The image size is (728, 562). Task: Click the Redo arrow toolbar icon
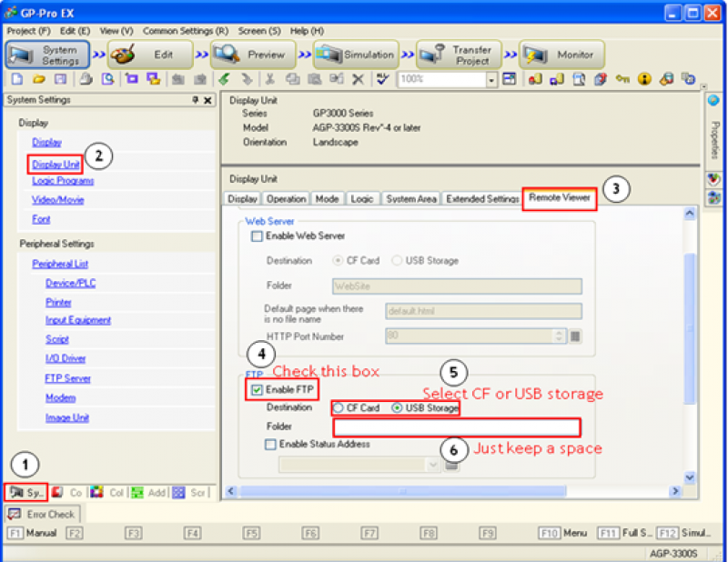[x=247, y=79]
